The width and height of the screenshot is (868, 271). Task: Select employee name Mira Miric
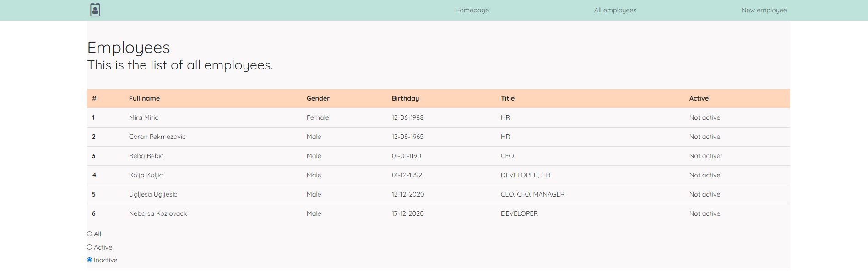pyautogui.click(x=143, y=117)
